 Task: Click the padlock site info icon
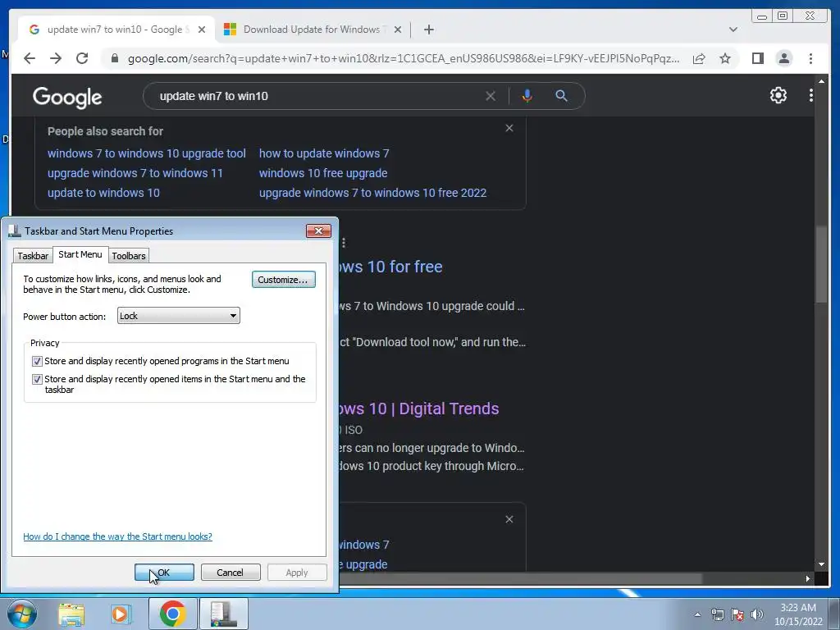tap(114, 58)
